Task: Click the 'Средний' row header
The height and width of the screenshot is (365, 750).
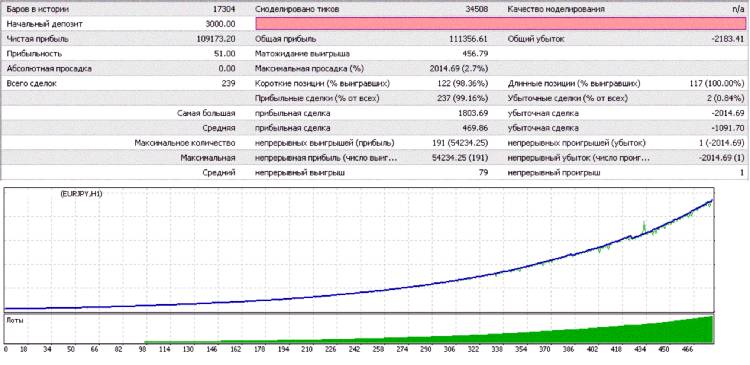Action: click(220, 173)
